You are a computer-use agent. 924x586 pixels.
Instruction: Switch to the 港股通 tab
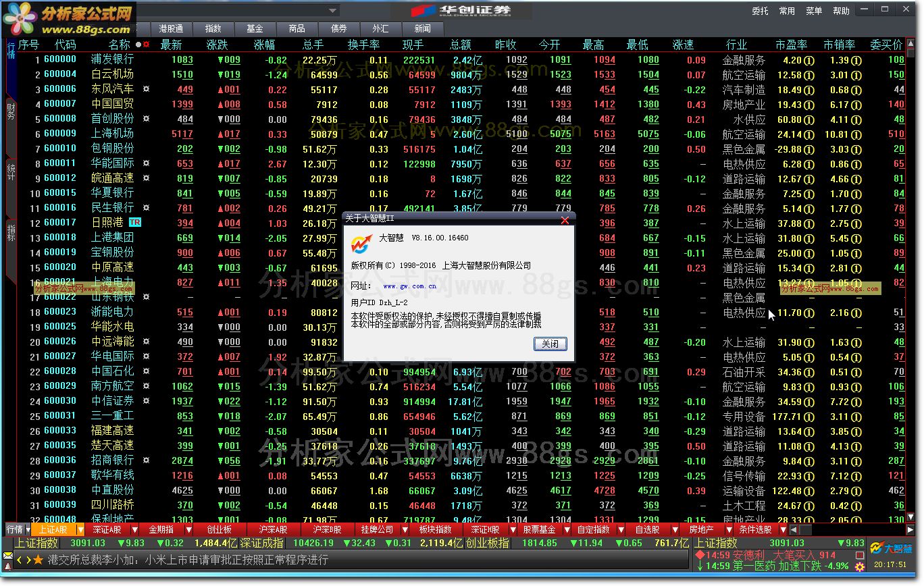coord(170,29)
